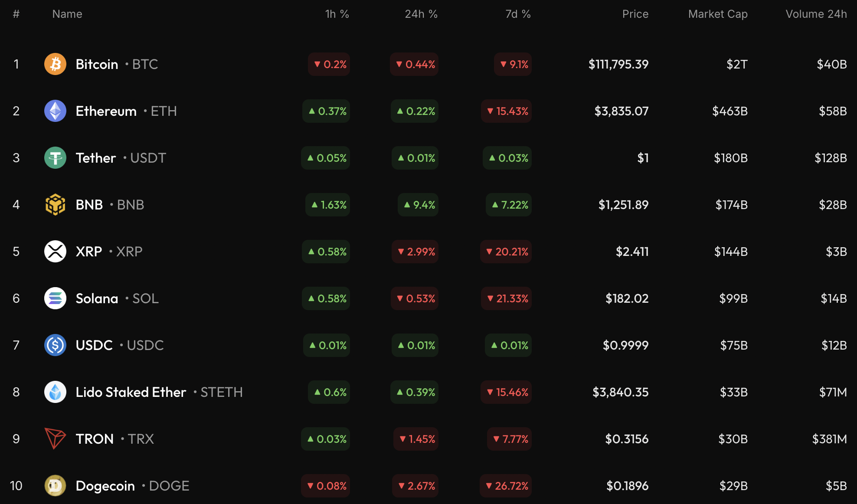
Task: Click the Dogecoin shiba logo icon
Action: coord(55,486)
